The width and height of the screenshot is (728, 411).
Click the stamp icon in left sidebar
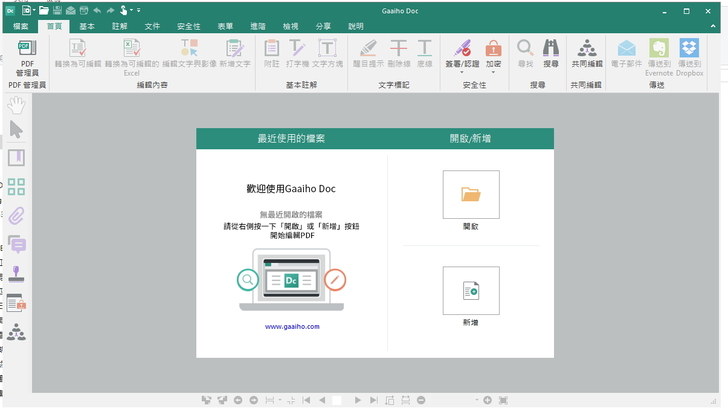pyautogui.click(x=16, y=274)
